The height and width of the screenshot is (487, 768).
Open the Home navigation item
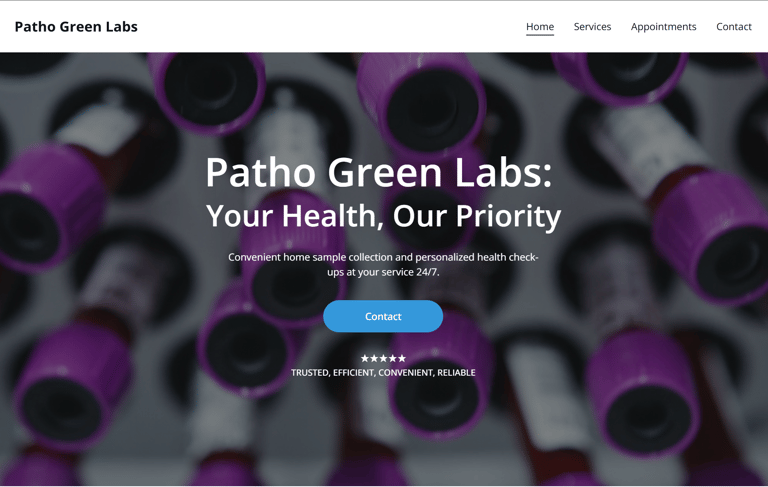[x=540, y=26]
